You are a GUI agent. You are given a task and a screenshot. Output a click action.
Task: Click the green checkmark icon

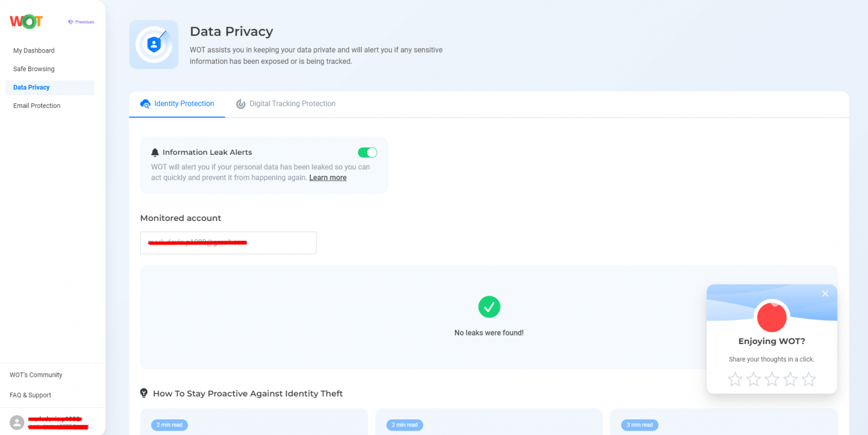point(489,307)
